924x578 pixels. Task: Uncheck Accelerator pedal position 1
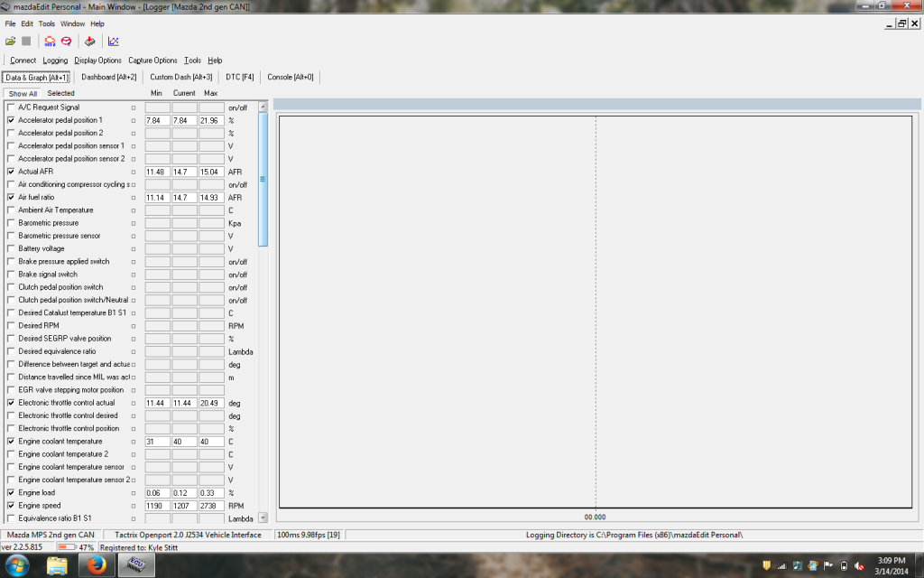tap(11, 120)
